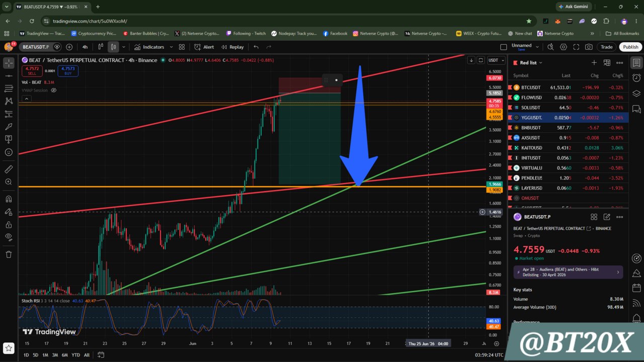Select the ruler measure tool

9,169
